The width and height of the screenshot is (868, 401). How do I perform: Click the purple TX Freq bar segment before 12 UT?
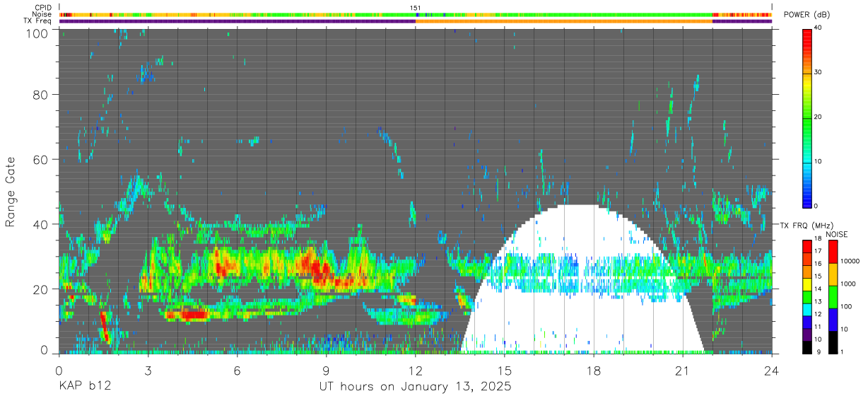[237, 21]
